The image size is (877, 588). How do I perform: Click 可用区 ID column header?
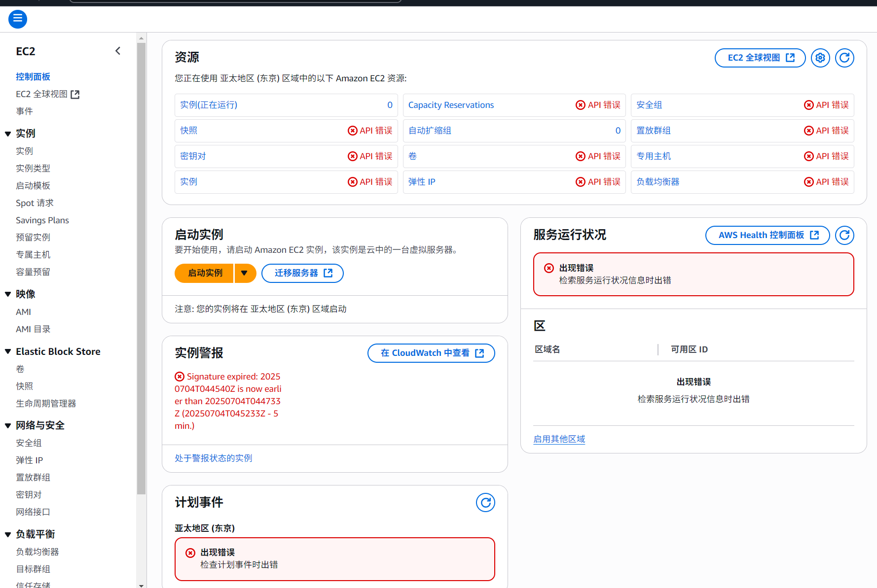(689, 349)
